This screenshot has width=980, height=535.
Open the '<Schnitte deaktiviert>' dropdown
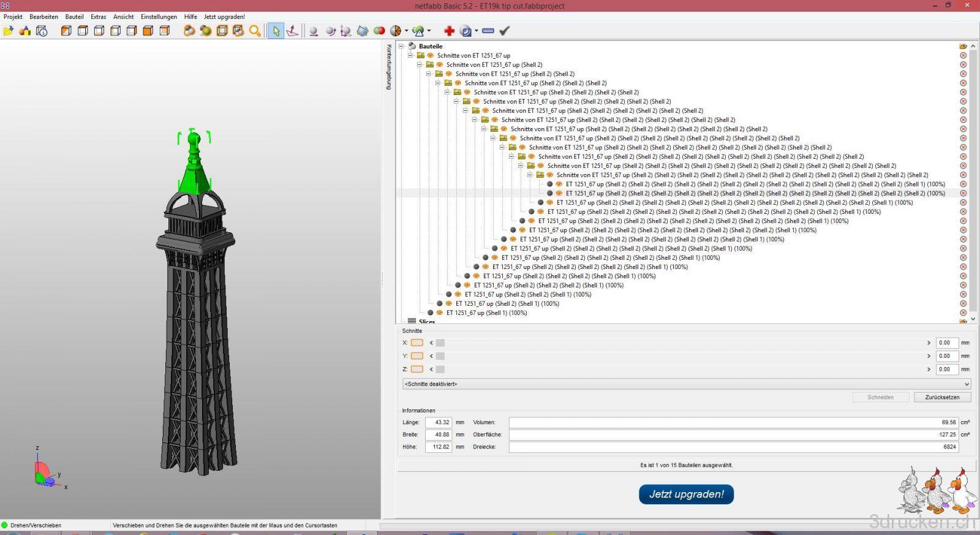687,384
